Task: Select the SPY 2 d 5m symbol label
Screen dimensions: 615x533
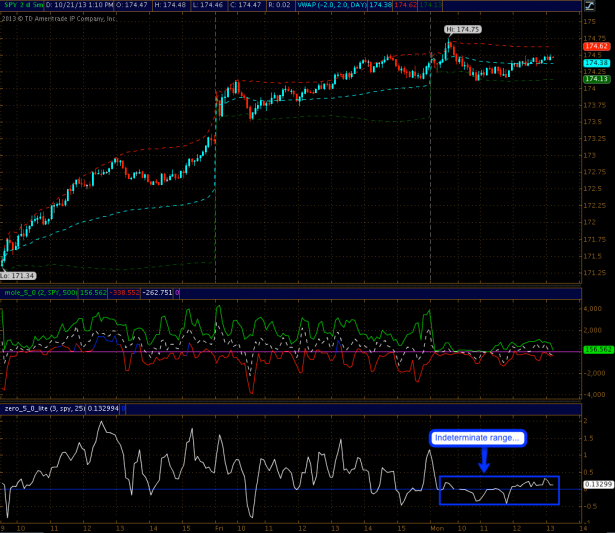Action: (x=24, y=6)
